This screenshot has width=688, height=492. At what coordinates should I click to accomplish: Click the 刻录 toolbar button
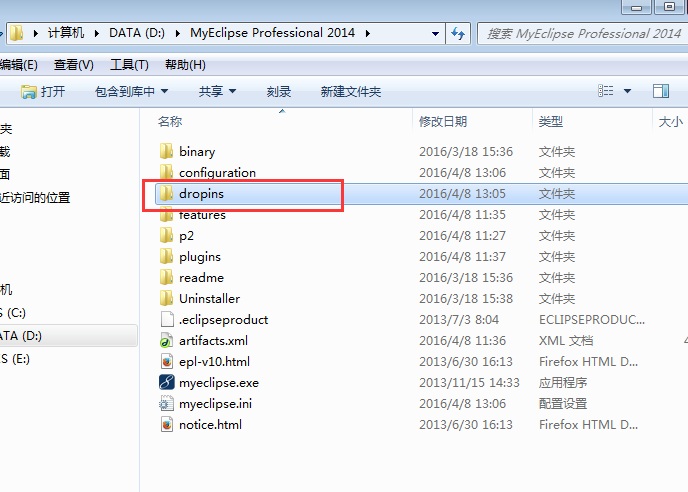coord(279,91)
